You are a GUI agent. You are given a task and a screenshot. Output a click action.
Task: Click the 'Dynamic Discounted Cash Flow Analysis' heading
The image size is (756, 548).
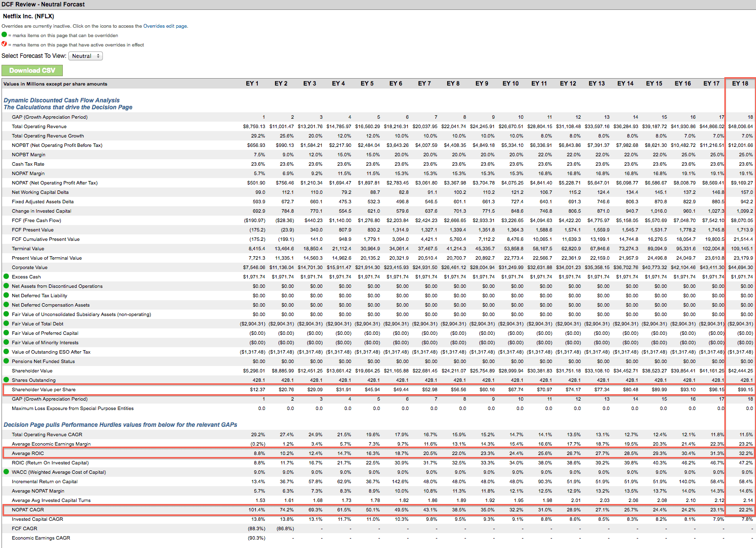[62, 100]
